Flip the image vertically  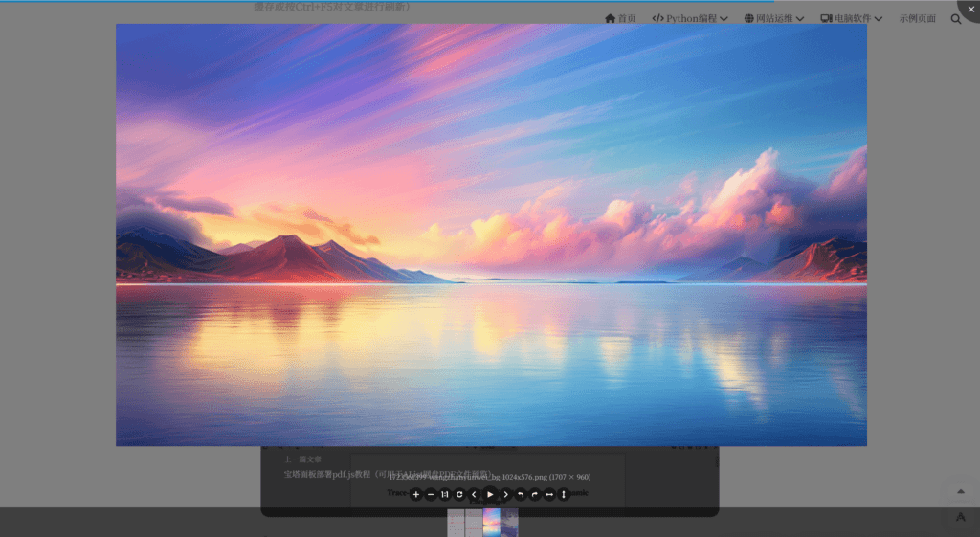pyautogui.click(x=564, y=494)
